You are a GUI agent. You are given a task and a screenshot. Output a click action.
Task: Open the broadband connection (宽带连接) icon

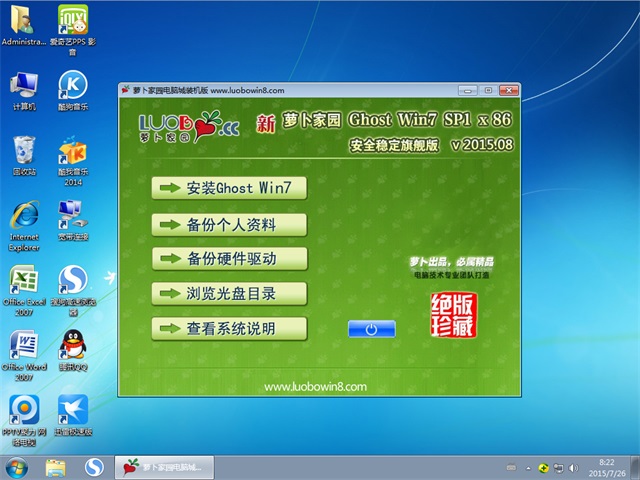[x=73, y=220]
